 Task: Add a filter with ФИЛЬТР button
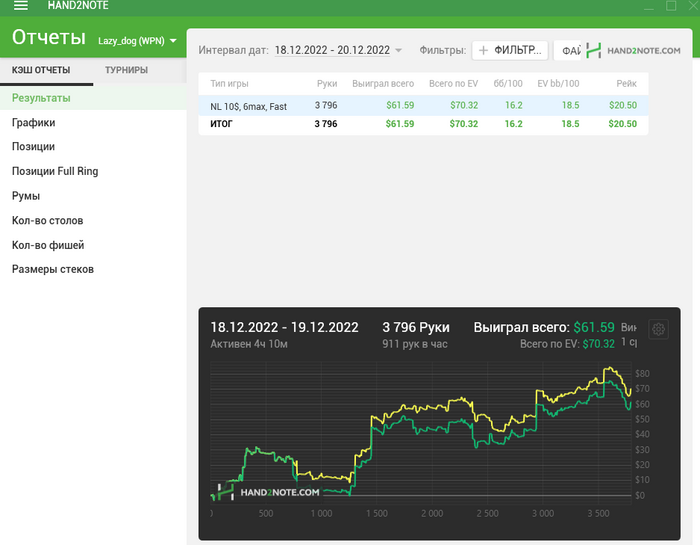(x=510, y=50)
